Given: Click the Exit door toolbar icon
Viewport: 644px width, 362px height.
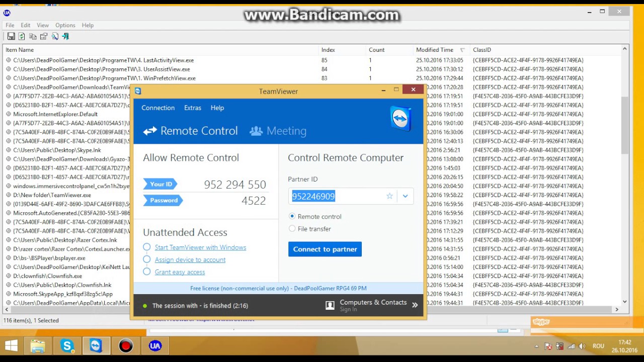Looking at the screenshot, I should pos(65,36).
